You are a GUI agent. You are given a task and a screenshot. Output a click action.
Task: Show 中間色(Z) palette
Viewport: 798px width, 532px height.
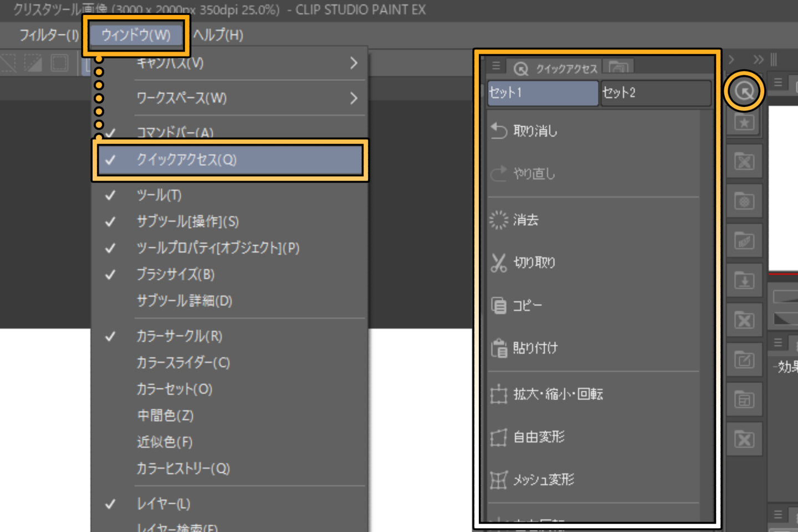tap(229, 416)
